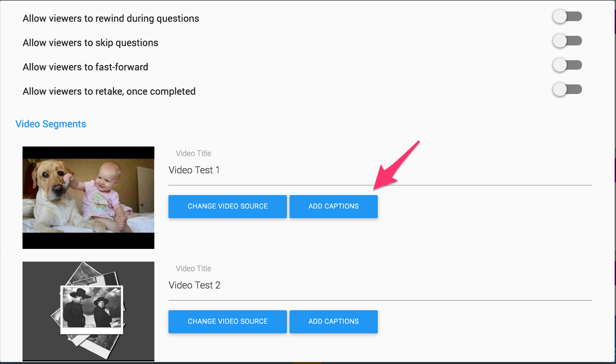616x364 pixels.
Task: Click the Video Title label above Video Test 1
Action: click(x=194, y=153)
